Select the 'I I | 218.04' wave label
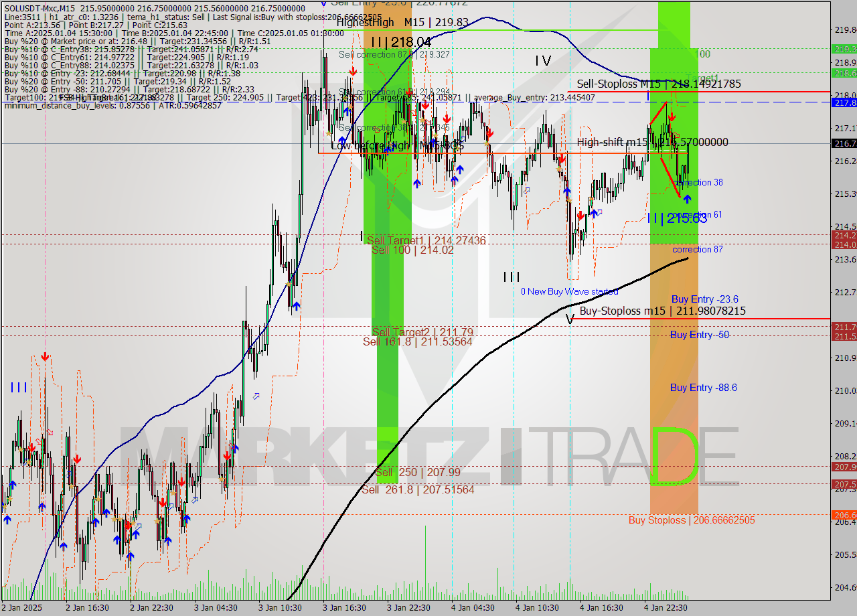The width and height of the screenshot is (857, 616). [x=401, y=42]
